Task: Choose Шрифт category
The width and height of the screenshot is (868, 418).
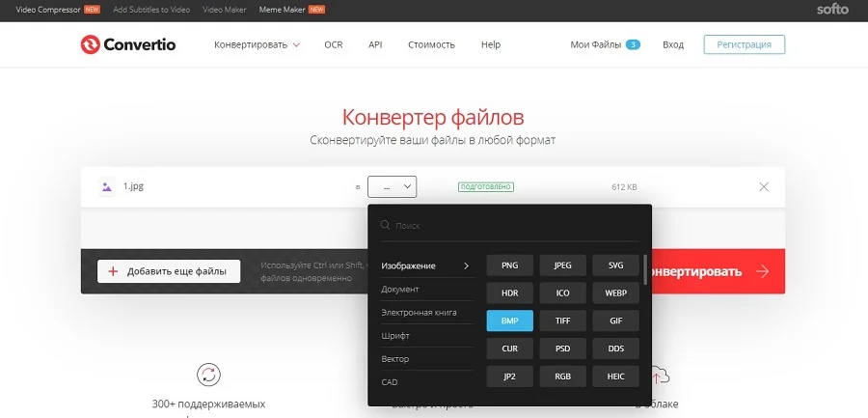Action: 427,336
